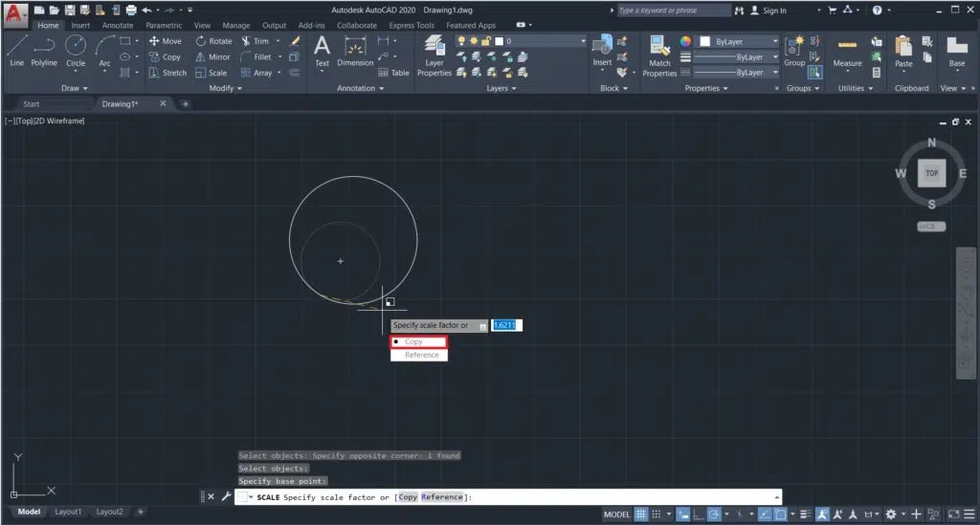Click the TOP face of the ViewCube

(x=931, y=173)
